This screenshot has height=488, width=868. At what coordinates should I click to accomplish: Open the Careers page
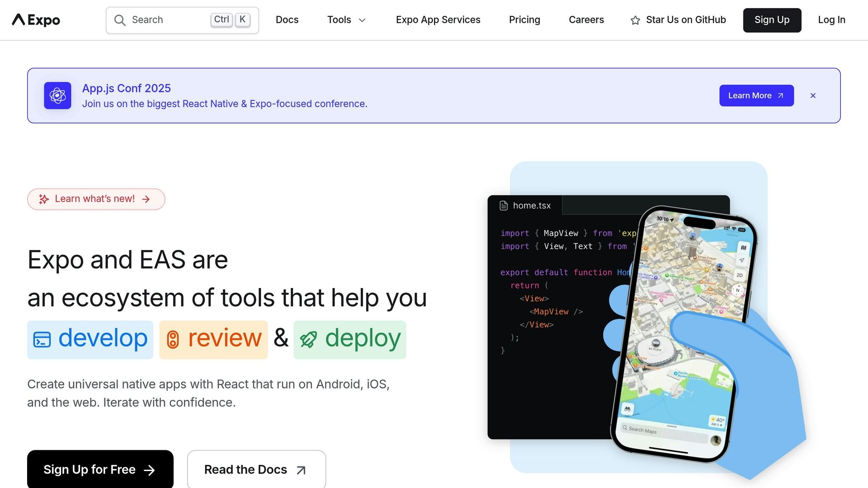tap(586, 20)
